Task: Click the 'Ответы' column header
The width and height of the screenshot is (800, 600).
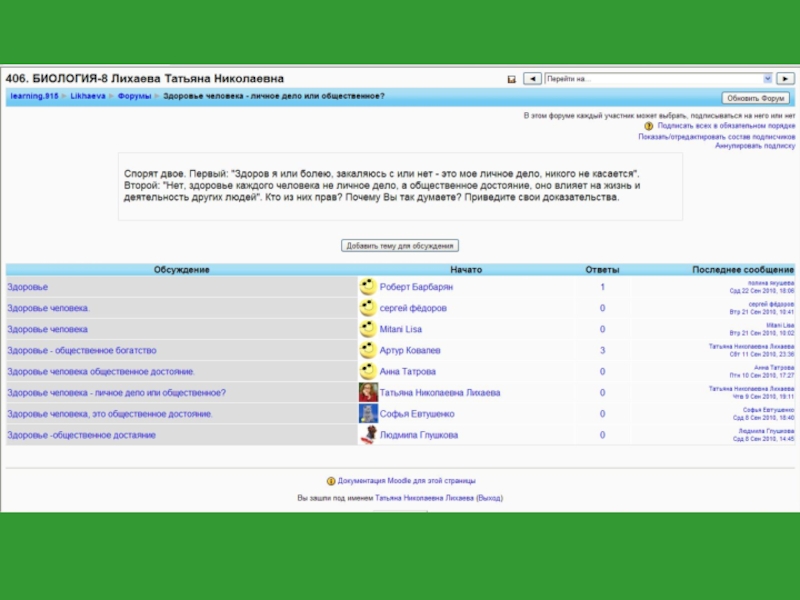Action: [602, 270]
